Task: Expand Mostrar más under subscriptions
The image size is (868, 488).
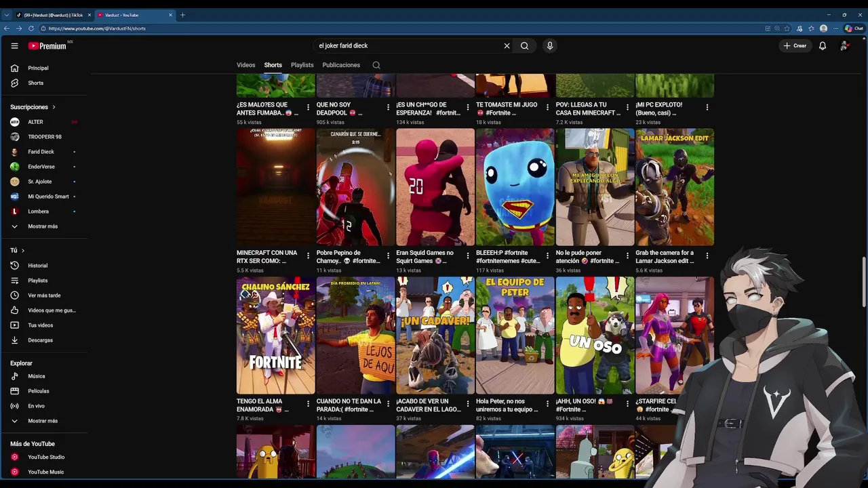Action: [x=43, y=226]
